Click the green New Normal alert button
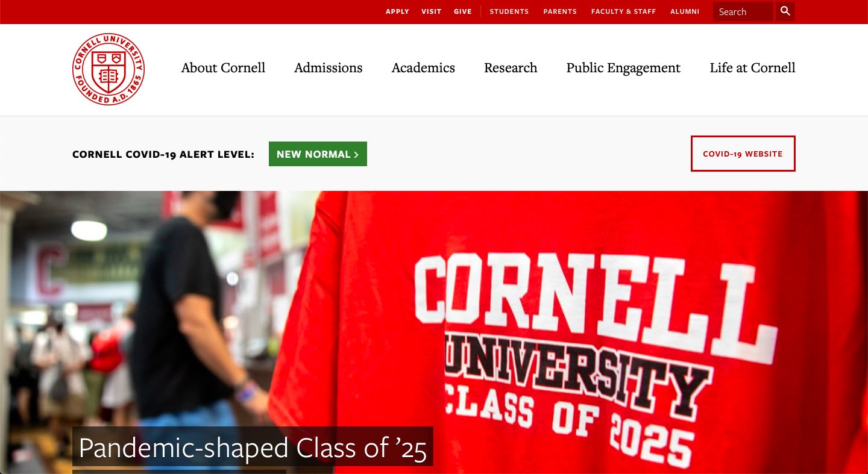The width and height of the screenshot is (868, 474). click(x=318, y=154)
